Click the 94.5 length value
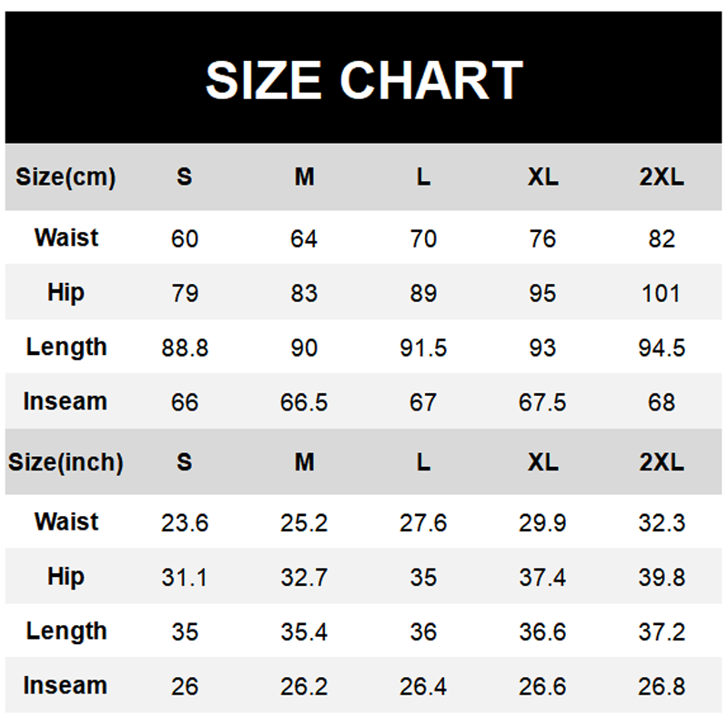Screen dimensions: 728x728 point(662,348)
